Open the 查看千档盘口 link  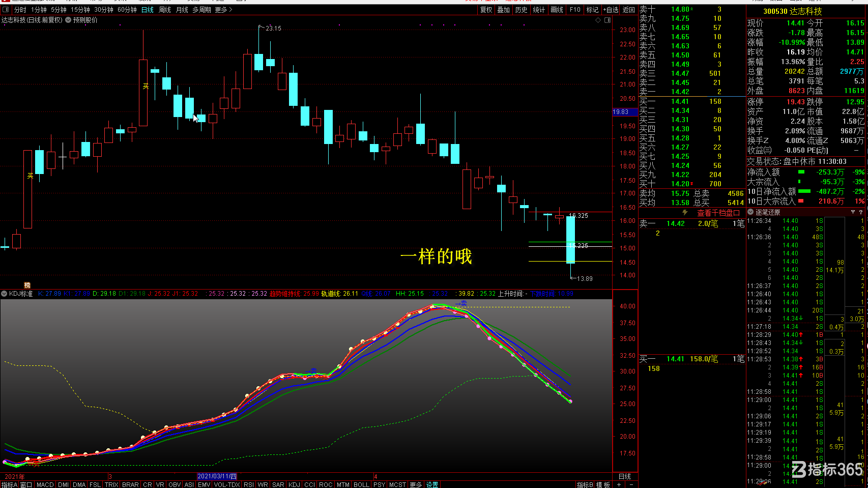click(x=718, y=213)
